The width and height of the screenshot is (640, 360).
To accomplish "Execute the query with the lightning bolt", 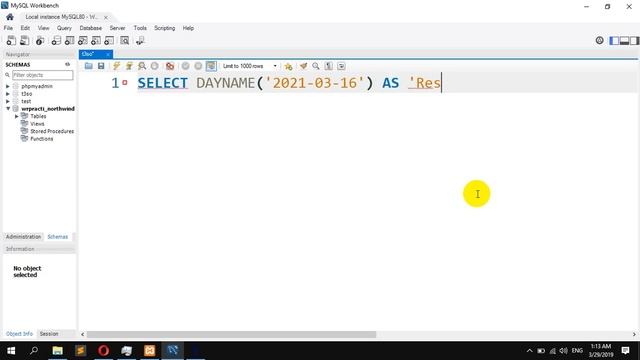I will pyautogui.click(x=116, y=66).
